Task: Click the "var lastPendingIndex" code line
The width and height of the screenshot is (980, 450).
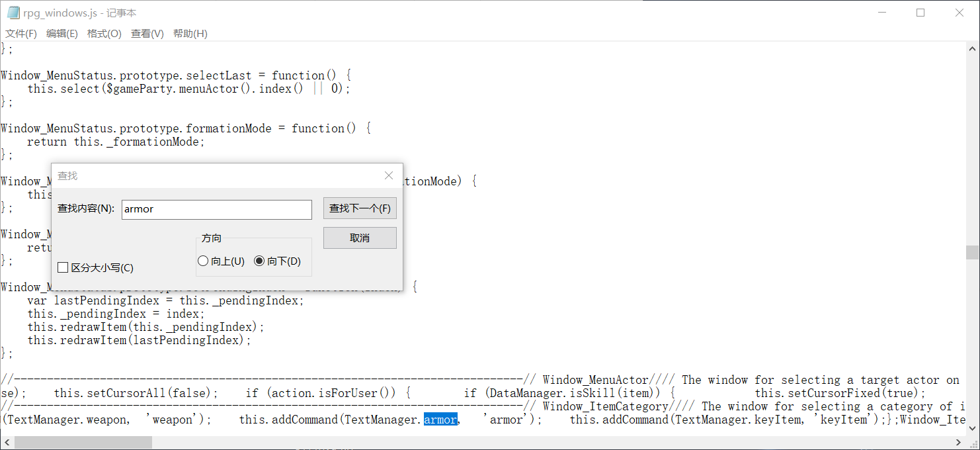Action: tap(166, 300)
